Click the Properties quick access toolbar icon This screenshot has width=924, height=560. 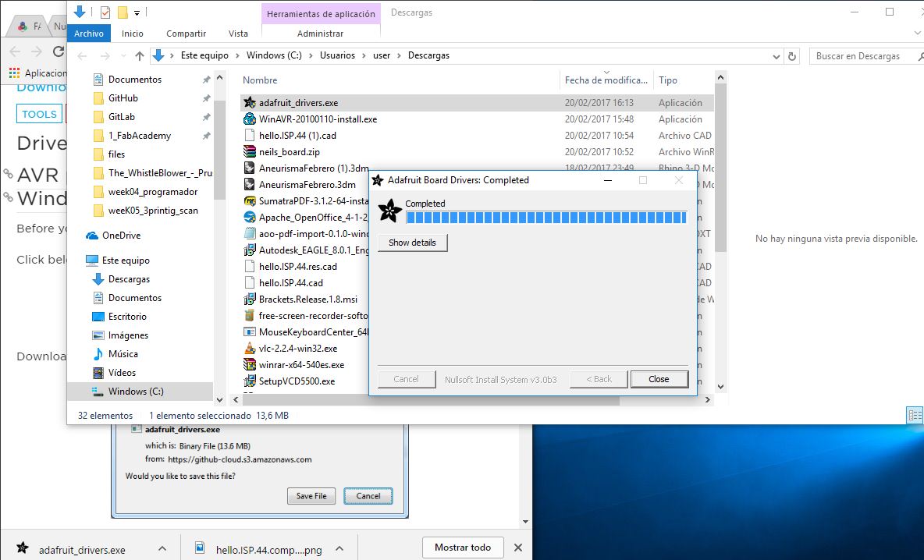tap(105, 12)
